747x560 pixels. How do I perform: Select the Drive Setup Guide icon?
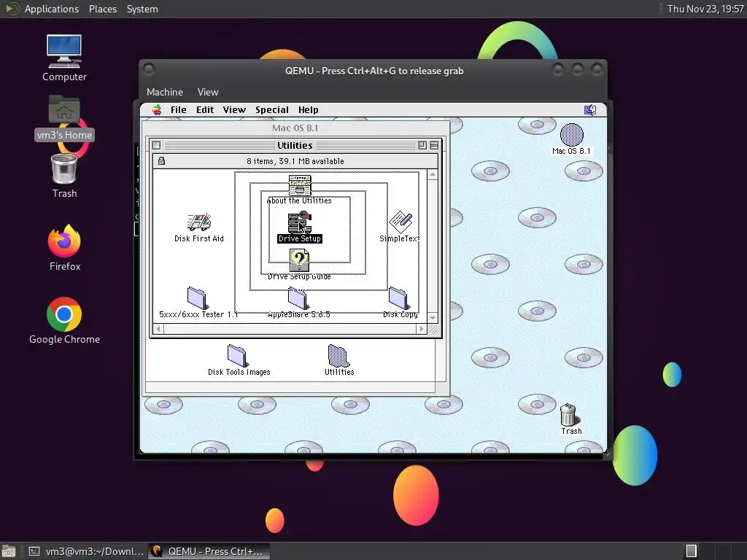coord(299,260)
